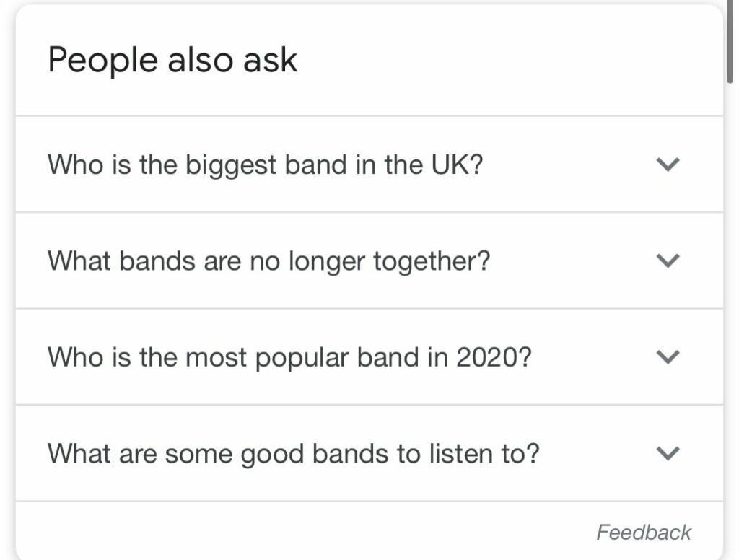Image resolution: width=739 pixels, height=560 pixels.
Task: Open the Feedback link
Action: [x=643, y=533]
